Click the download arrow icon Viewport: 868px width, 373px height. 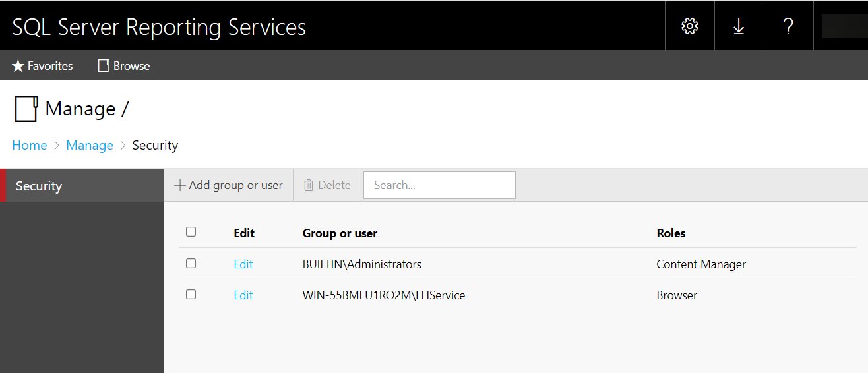739,26
